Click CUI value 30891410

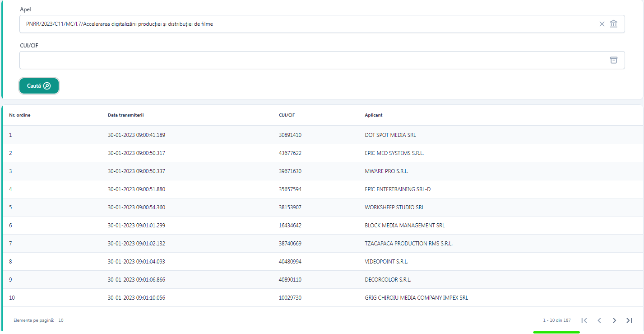[290, 135]
